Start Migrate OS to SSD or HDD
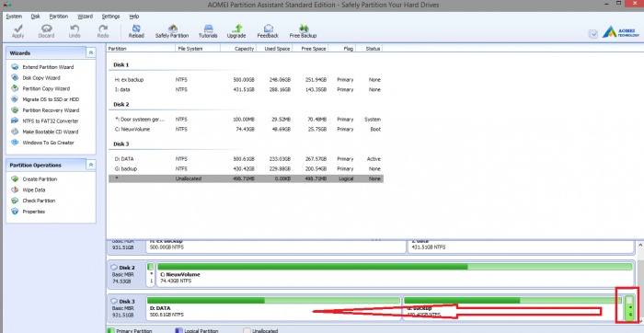Screen dimensions: 644x333 click(45, 99)
